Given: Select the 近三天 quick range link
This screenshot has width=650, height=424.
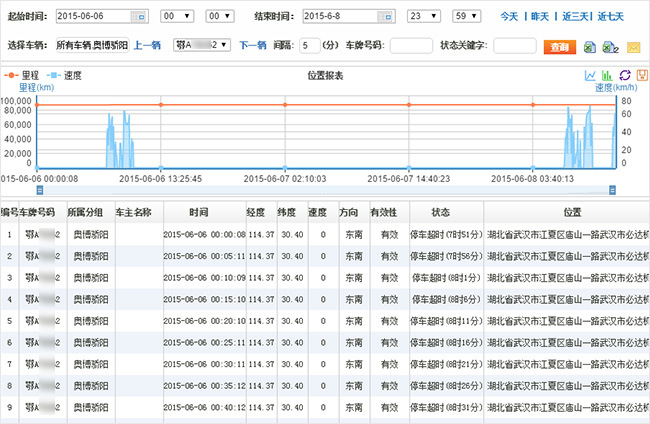Looking at the screenshot, I should point(575,17).
